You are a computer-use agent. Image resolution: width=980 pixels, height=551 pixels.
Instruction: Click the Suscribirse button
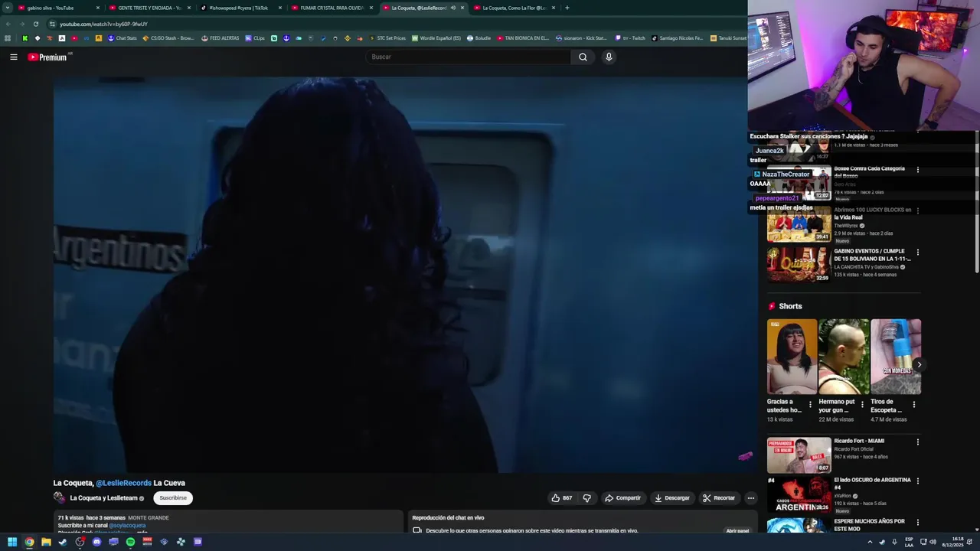click(173, 498)
